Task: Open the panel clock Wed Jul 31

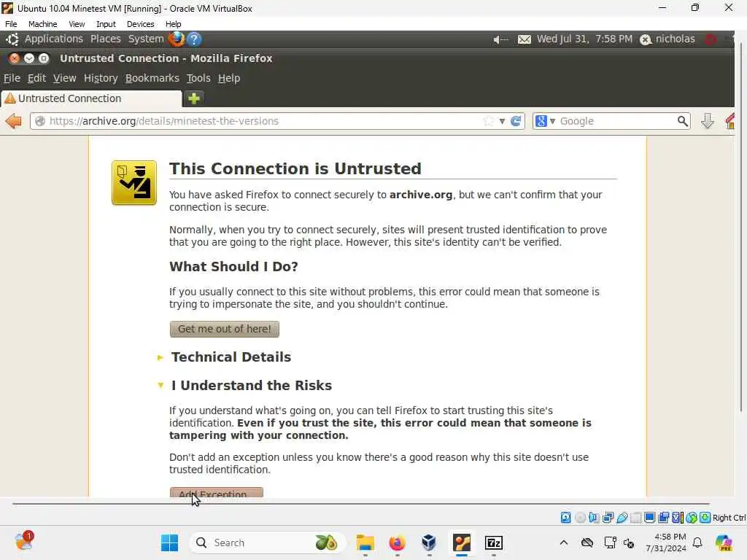Action: pyautogui.click(x=584, y=39)
